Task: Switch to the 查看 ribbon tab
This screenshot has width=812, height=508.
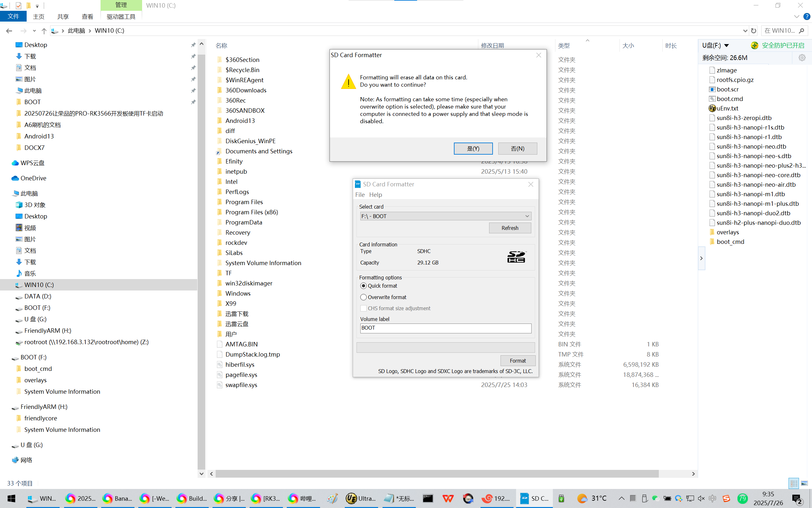Action: coord(87,17)
